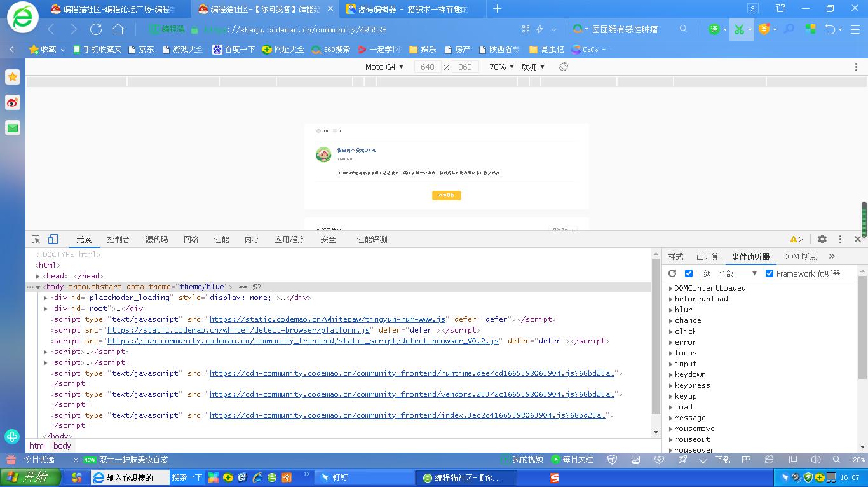The width and height of the screenshot is (868, 487).
Task: Click the rotate device icon
Action: [564, 67]
